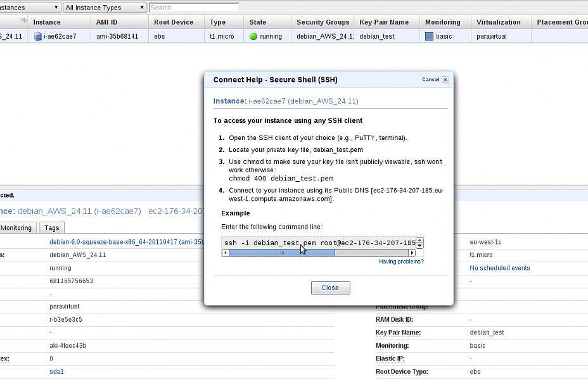This screenshot has width=588, height=380.
Task: Click the chmod 400 debian_test.pem command text
Action: 281,179
